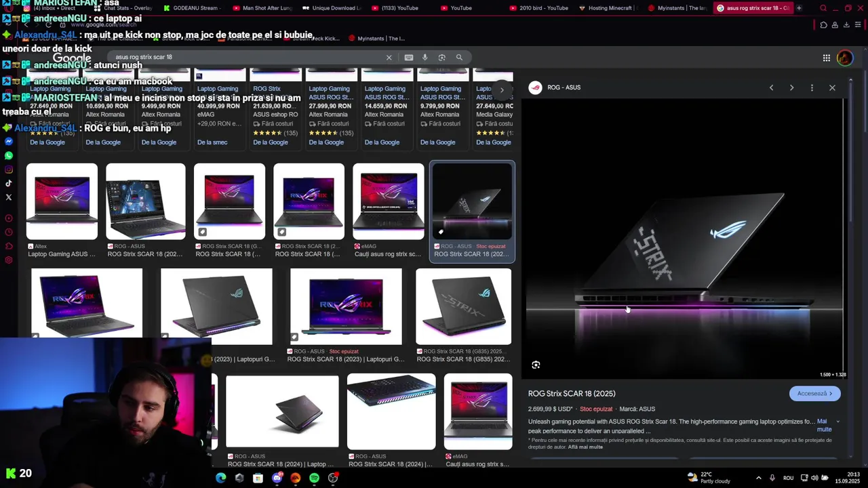
Task: Open 'De la smec' shopping source link
Action: (212, 142)
